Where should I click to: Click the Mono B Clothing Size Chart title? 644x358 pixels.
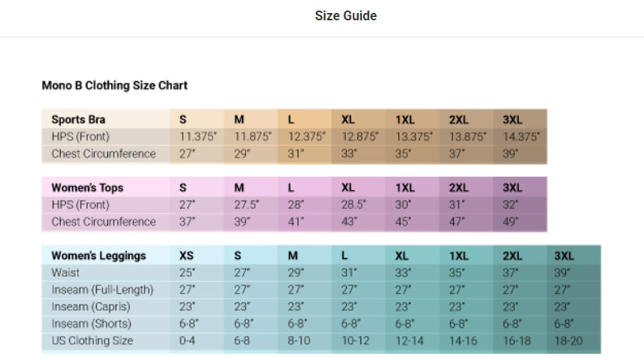pyautogui.click(x=115, y=84)
